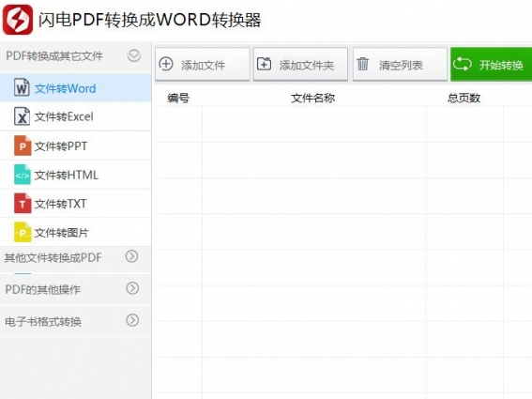Screen dimensions: 532x399
Task: Click the 闪电PDF转换成WORD转换器 window title
Action: point(149,20)
